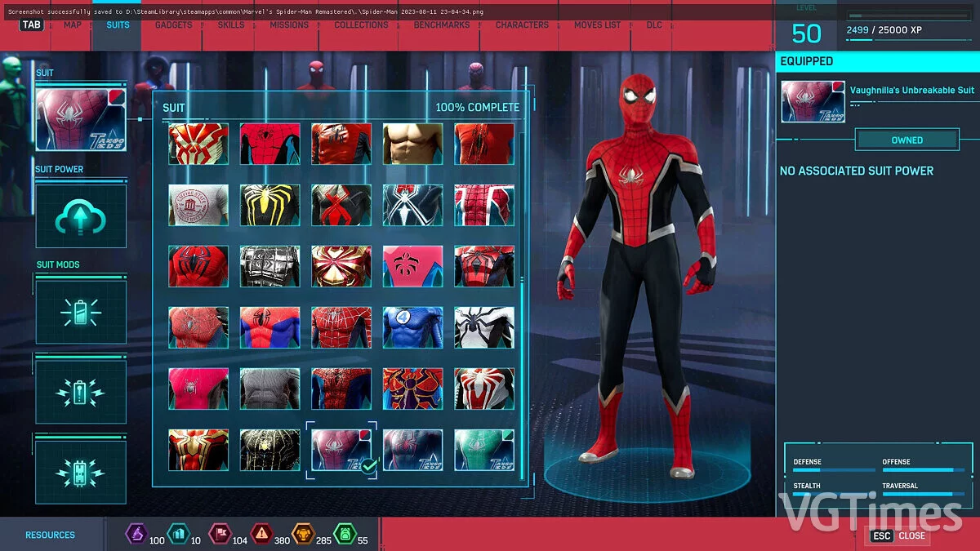The height and width of the screenshot is (551, 980).
Task: Choose the red webbed suit with white stripes
Action: click(484, 205)
